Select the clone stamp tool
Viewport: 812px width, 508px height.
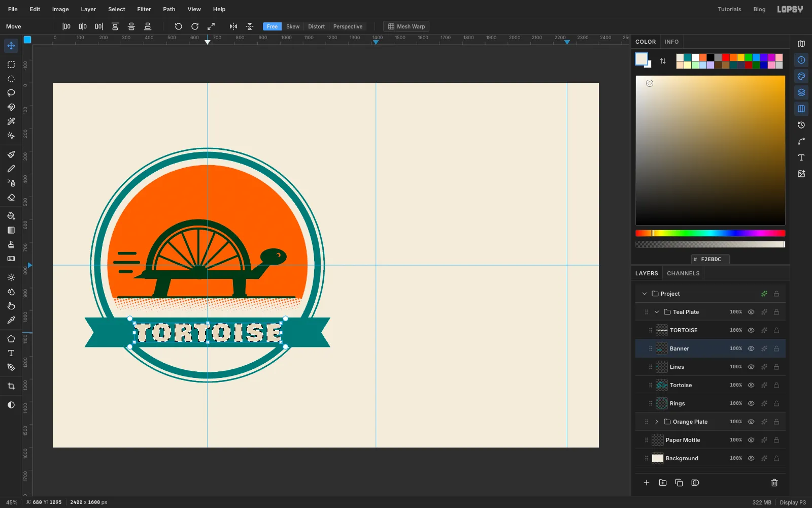(x=11, y=244)
